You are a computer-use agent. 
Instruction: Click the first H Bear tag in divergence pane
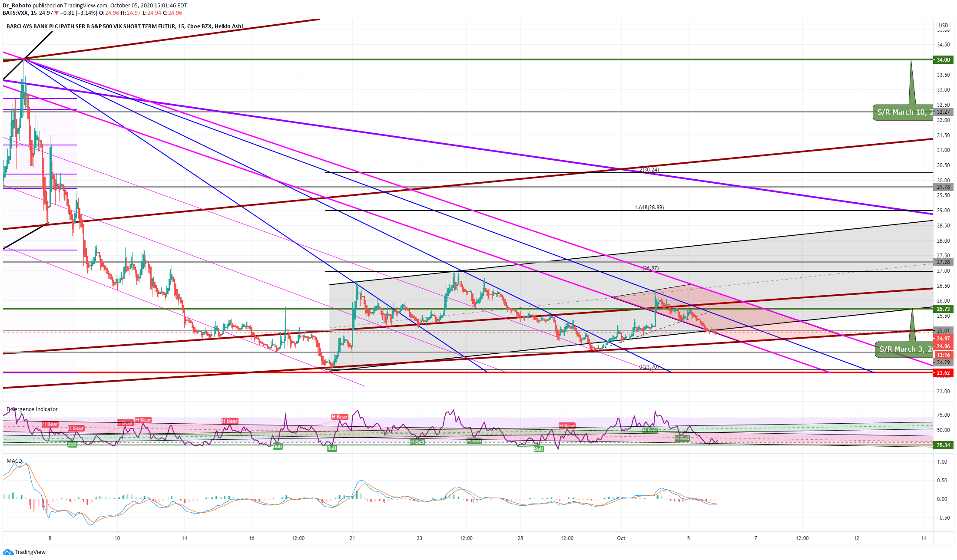[x=50, y=424]
